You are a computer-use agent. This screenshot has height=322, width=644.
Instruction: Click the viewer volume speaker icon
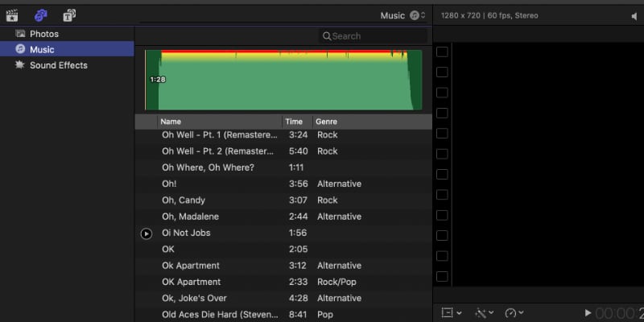pyautogui.click(x=635, y=16)
